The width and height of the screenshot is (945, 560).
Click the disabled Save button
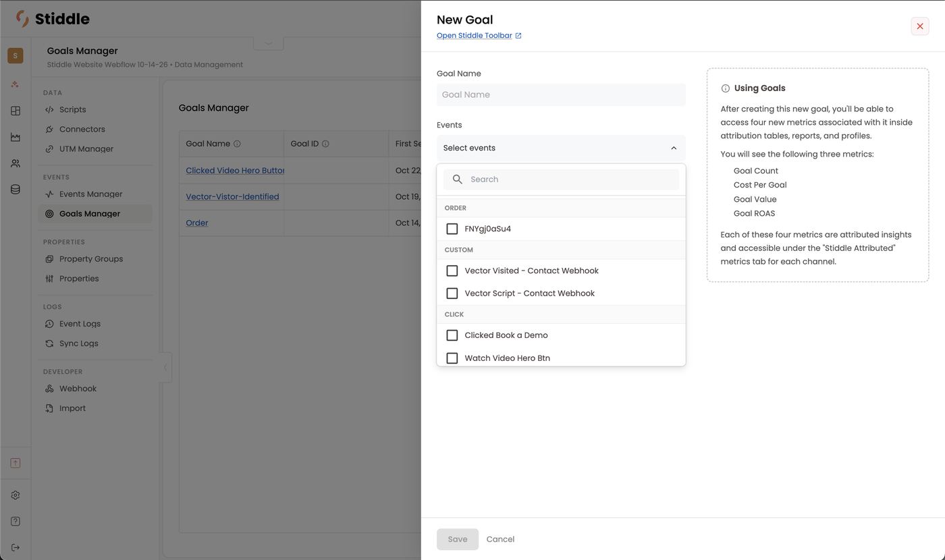tap(458, 539)
